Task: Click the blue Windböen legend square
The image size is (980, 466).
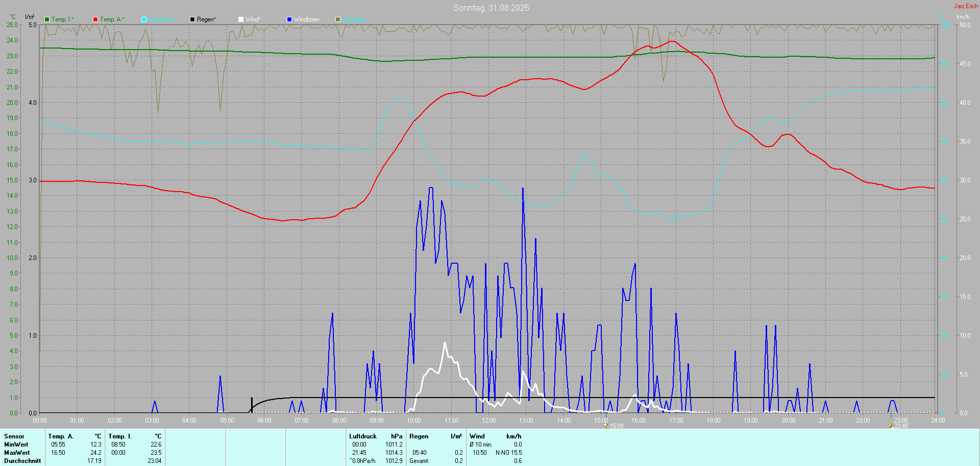Action: click(289, 19)
